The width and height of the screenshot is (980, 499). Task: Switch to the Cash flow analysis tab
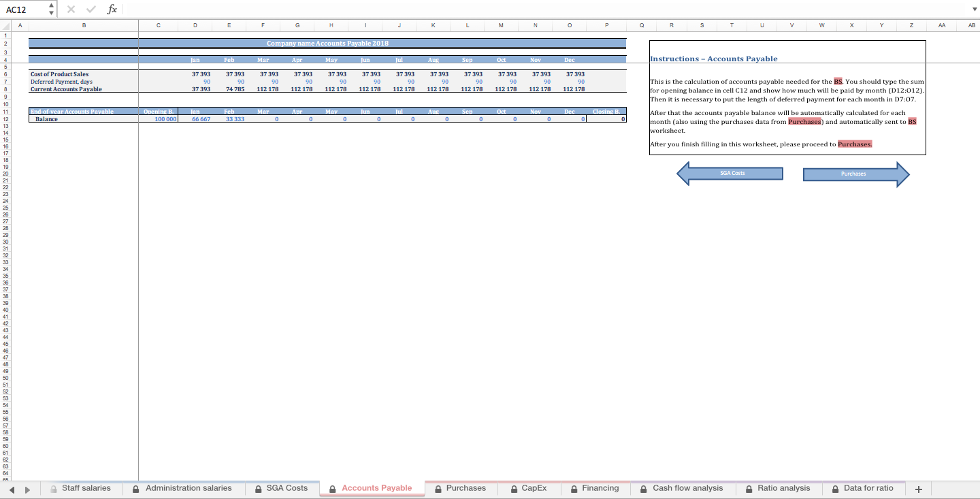pos(682,488)
